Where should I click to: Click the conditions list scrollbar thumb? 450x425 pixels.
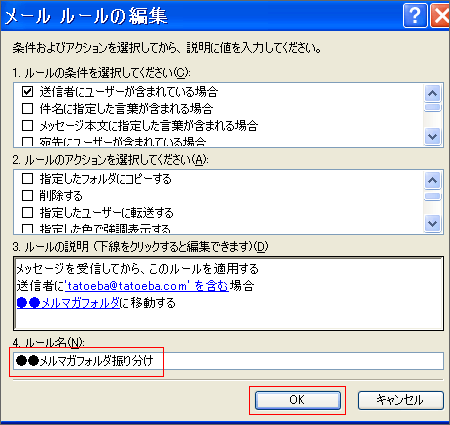(x=433, y=108)
